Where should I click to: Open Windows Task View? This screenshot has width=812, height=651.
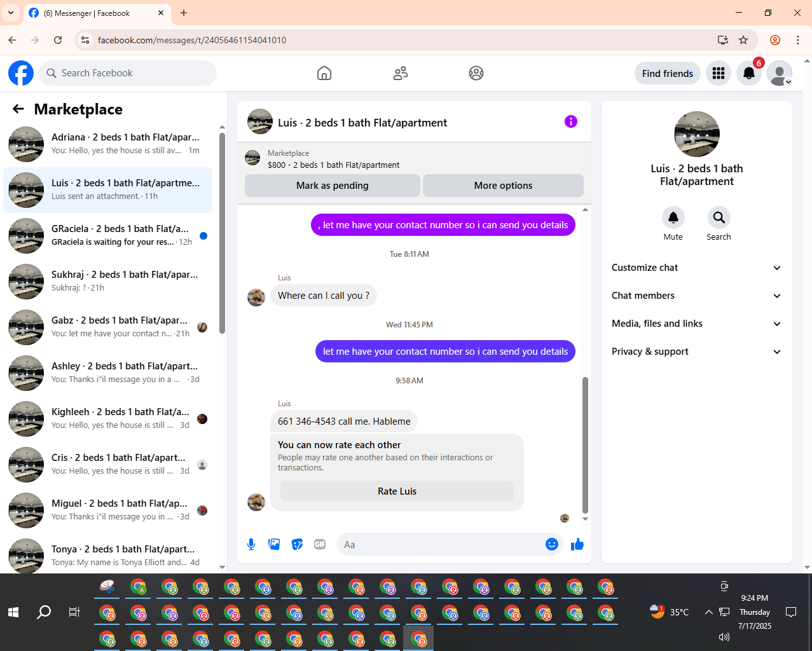74,612
